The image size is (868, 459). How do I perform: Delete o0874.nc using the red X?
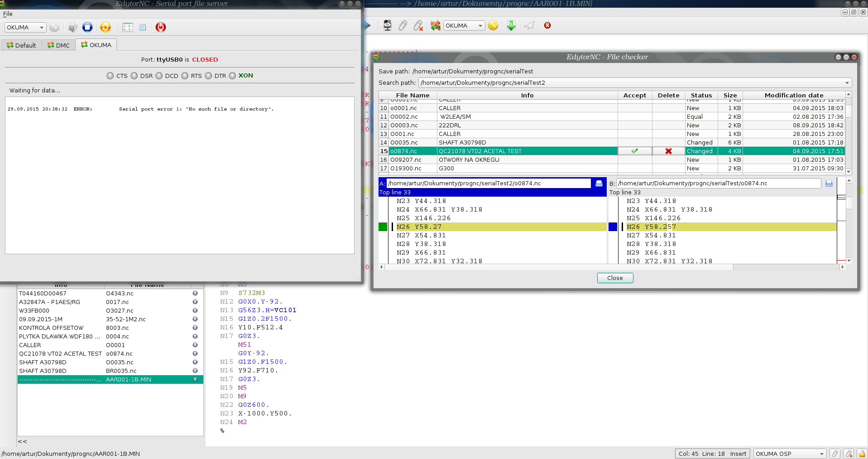(x=668, y=151)
